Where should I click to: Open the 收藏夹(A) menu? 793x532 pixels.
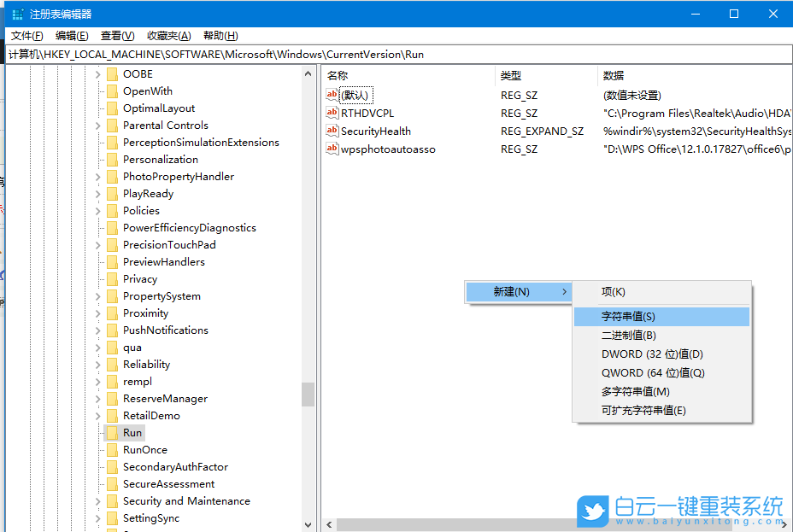pyautogui.click(x=167, y=35)
